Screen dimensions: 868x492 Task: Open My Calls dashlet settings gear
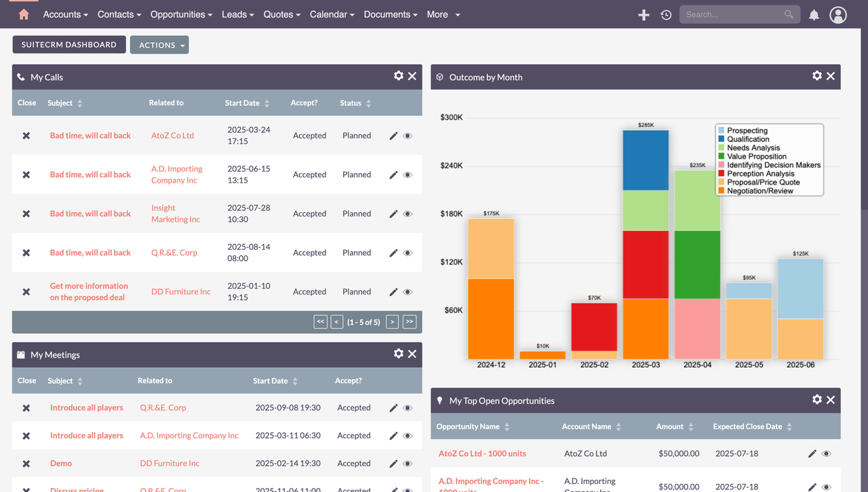click(399, 76)
